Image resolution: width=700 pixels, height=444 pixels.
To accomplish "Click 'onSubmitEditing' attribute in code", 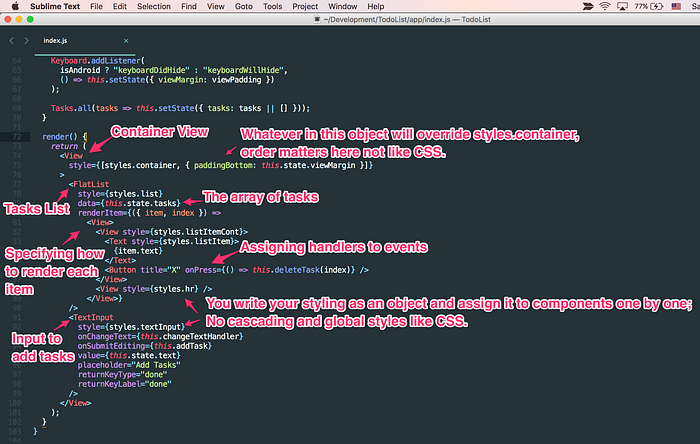I will coord(111,346).
